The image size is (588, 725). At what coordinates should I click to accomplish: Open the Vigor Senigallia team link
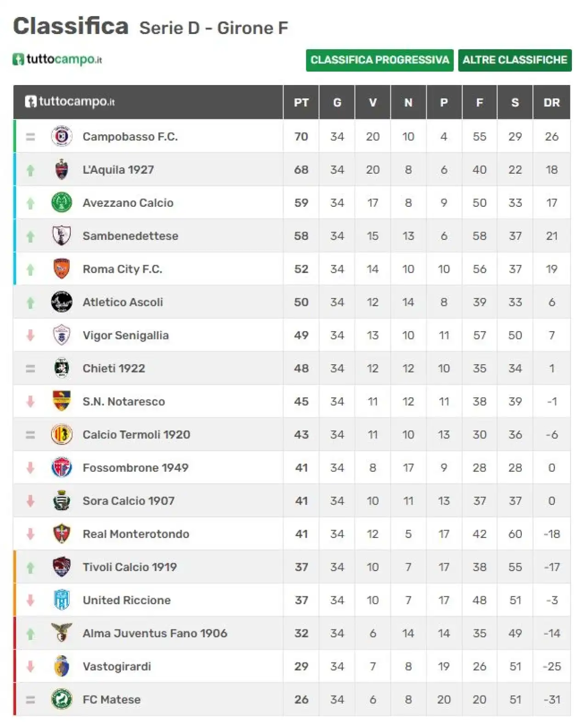(x=125, y=335)
